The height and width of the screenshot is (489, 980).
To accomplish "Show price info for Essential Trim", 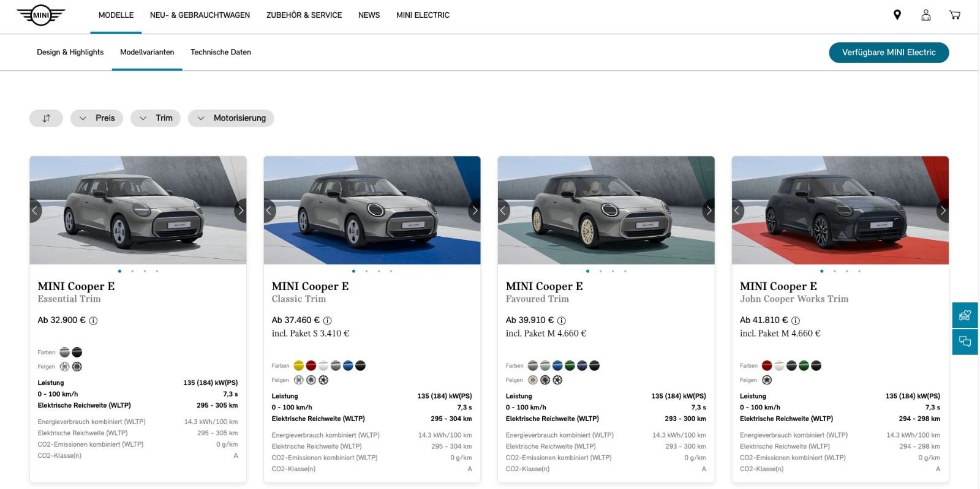I will (x=93, y=321).
